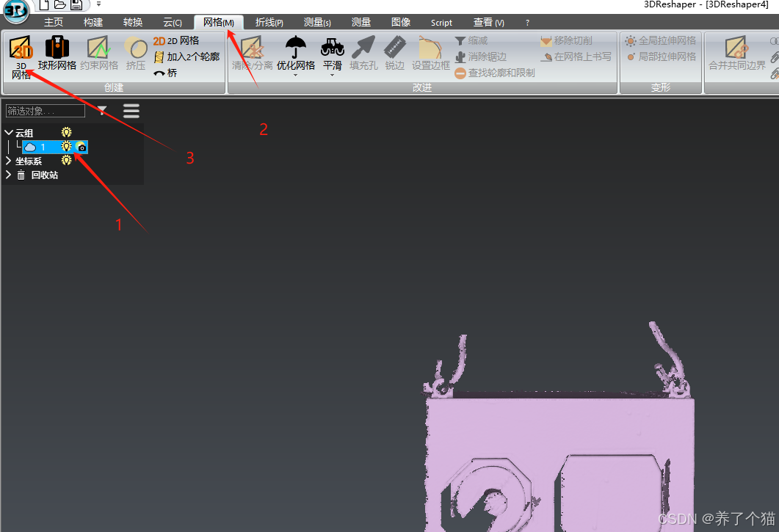Select 合并共同边界 merge borders tool
Image resolution: width=779 pixels, height=532 pixels.
tap(736, 53)
